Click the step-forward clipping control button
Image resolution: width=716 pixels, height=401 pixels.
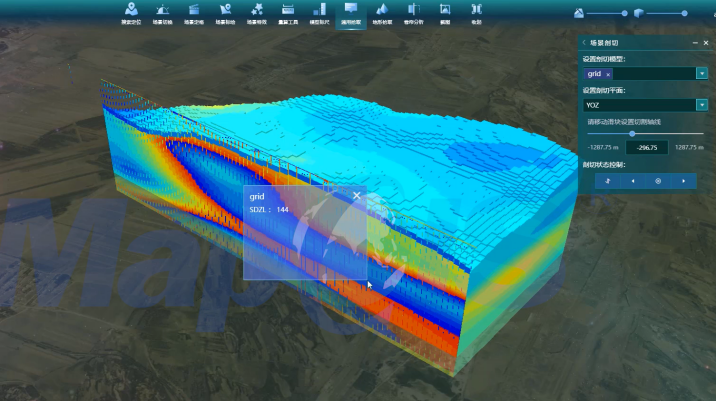pos(684,181)
